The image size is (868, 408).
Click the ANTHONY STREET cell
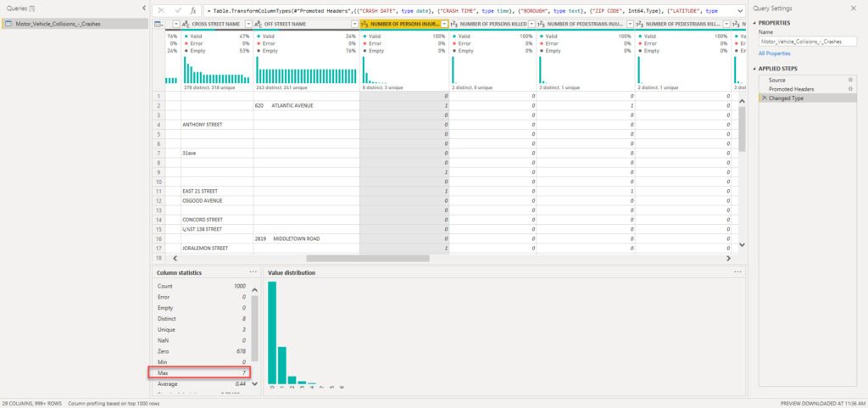click(217, 125)
